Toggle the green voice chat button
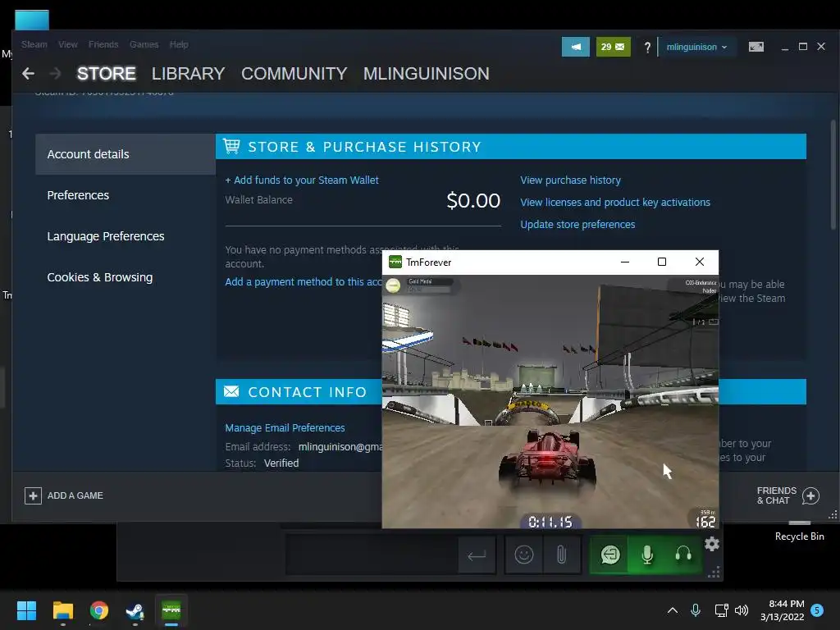The height and width of the screenshot is (630, 840). point(610,555)
